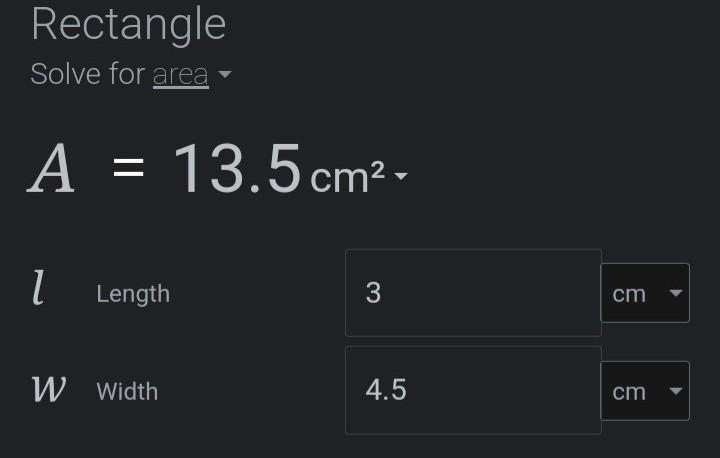This screenshot has height=458, width=720.
Task: Click the italic A area symbol
Action: (x=51, y=170)
